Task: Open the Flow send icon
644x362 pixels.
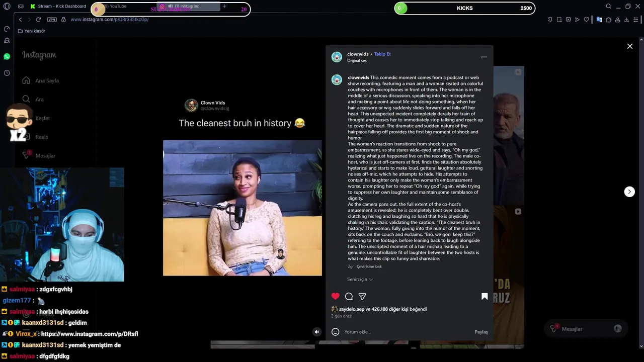Action: coord(577,20)
